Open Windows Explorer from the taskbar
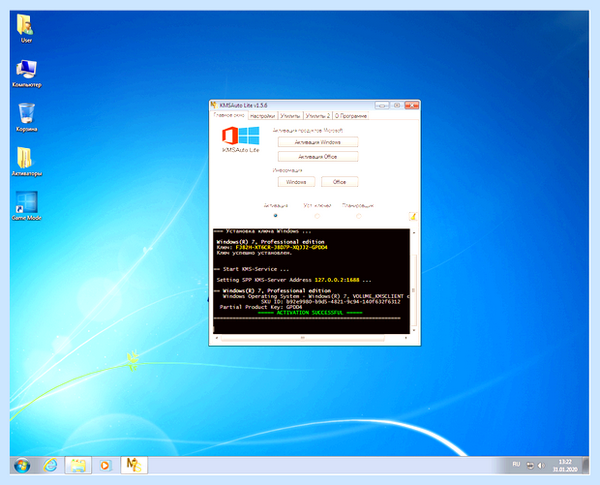Image resolution: width=600 pixels, height=485 pixels. coord(78,465)
